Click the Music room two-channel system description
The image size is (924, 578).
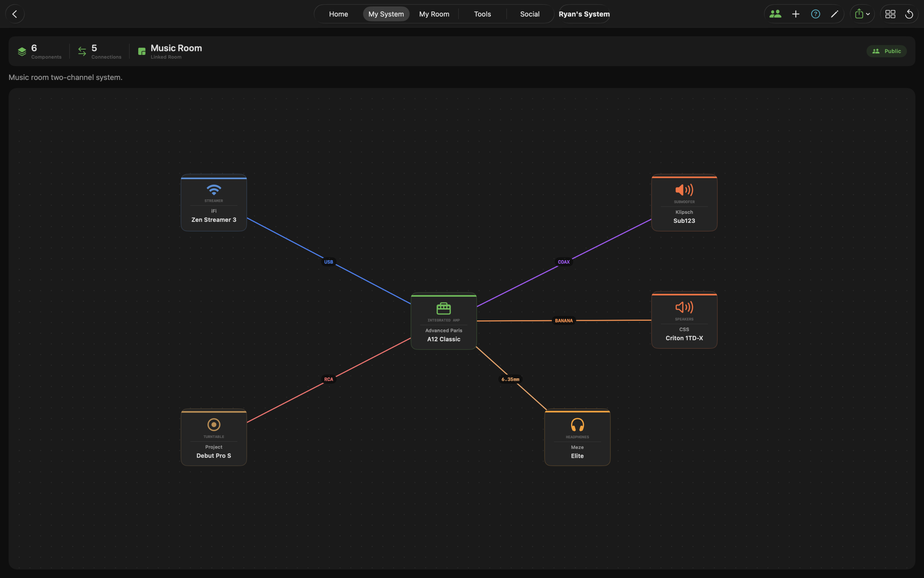click(x=65, y=77)
